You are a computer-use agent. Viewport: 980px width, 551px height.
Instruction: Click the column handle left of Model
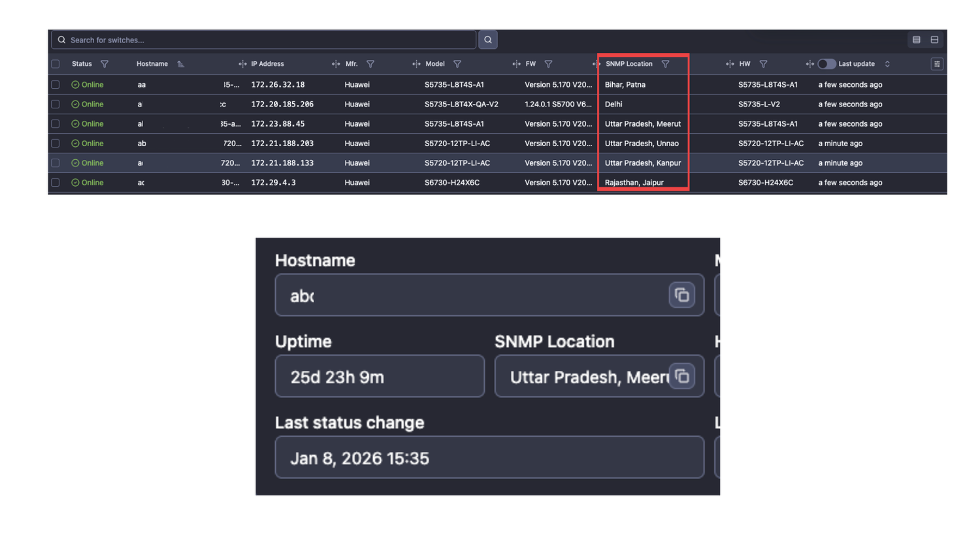point(416,64)
